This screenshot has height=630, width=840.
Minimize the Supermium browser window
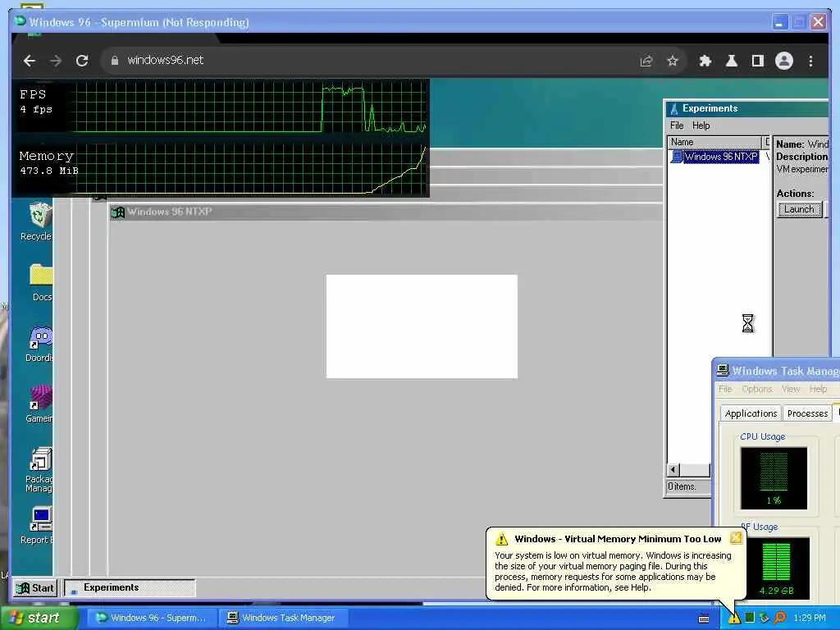[780, 22]
